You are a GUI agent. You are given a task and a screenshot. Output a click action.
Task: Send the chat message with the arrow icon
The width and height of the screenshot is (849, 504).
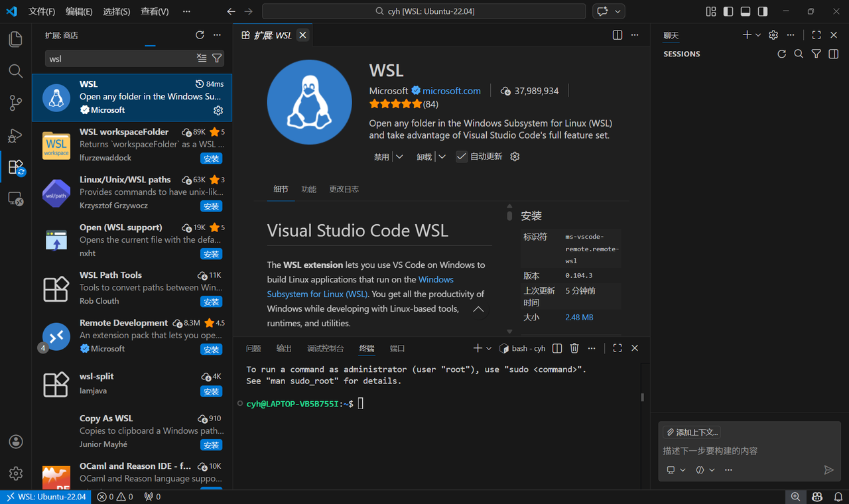pyautogui.click(x=828, y=470)
